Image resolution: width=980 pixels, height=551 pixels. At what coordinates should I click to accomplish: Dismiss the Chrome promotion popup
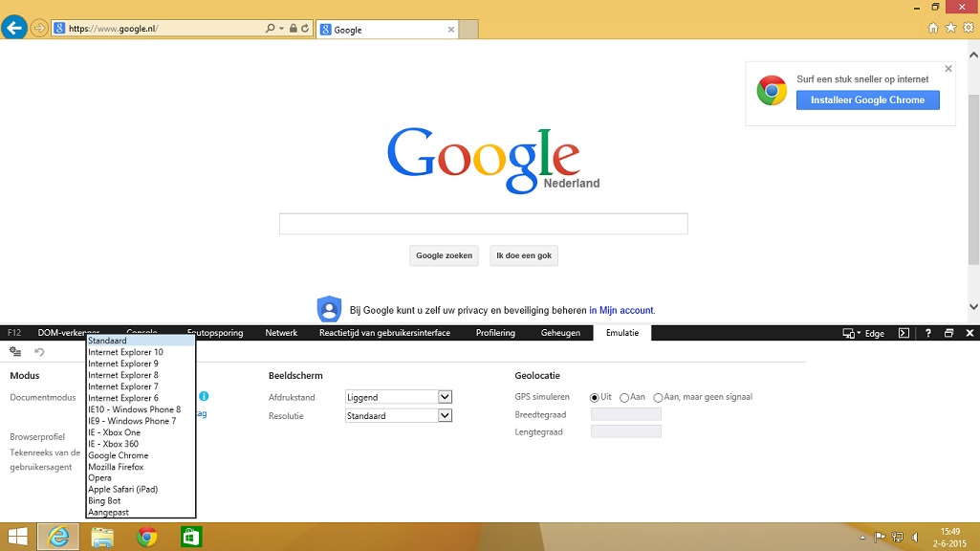tap(948, 69)
